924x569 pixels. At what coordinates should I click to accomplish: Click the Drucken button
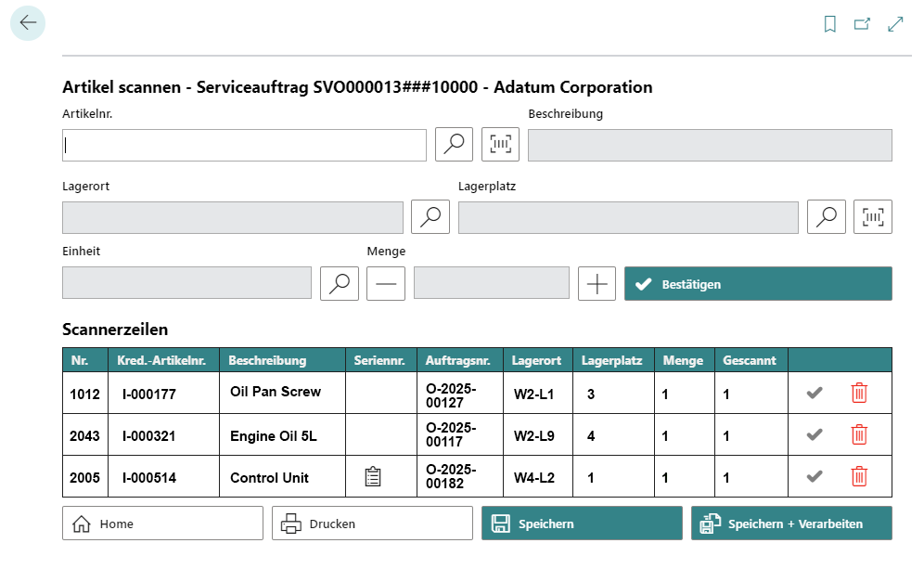click(372, 523)
